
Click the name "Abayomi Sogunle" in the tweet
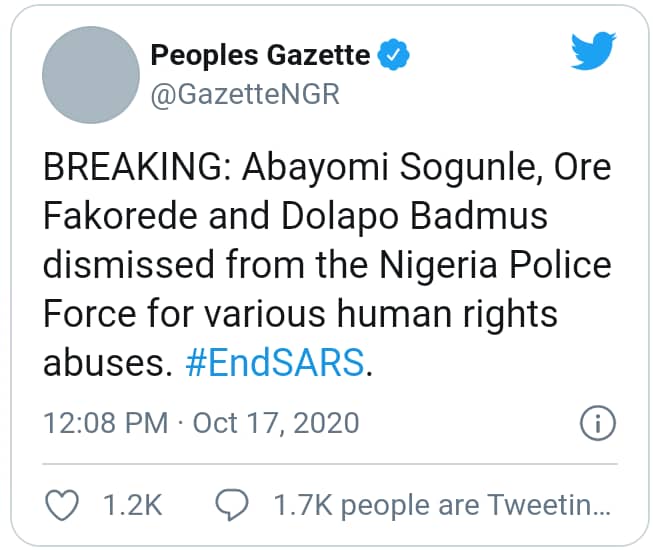point(393,170)
